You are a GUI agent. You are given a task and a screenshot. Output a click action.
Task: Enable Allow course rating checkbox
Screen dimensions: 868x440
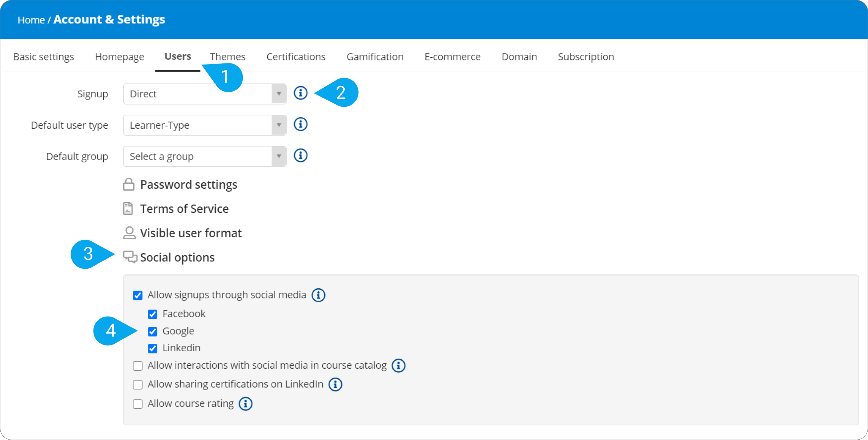point(138,404)
